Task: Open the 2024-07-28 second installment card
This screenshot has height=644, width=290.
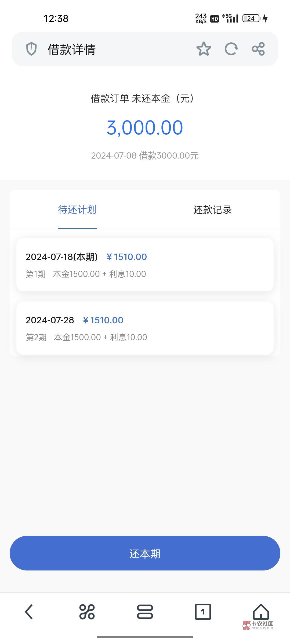Action: pyautogui.click(x=145, y=328)
